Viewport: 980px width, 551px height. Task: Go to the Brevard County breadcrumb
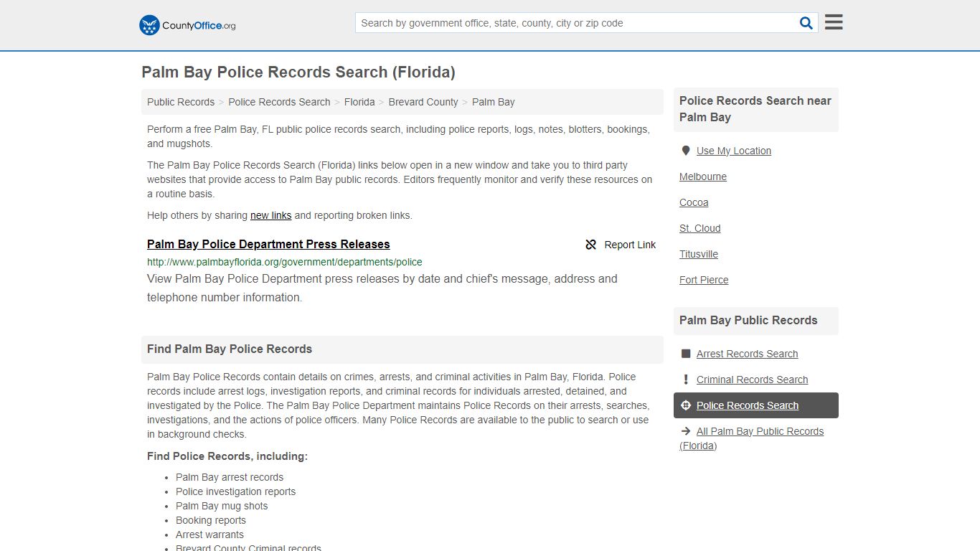pyautogui.click(x=423, y=102)
